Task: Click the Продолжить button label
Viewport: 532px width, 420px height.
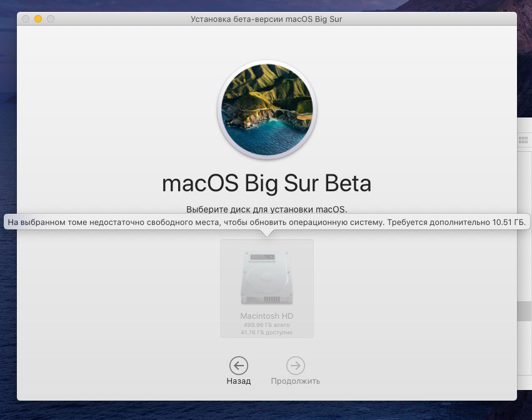Action: pyautogui.click(x=296, y=381)
